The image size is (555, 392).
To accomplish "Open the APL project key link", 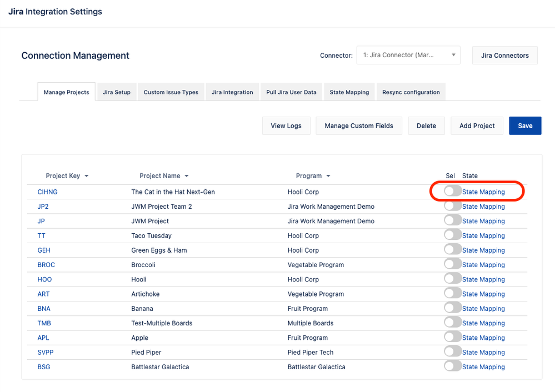I will point(43,338).
